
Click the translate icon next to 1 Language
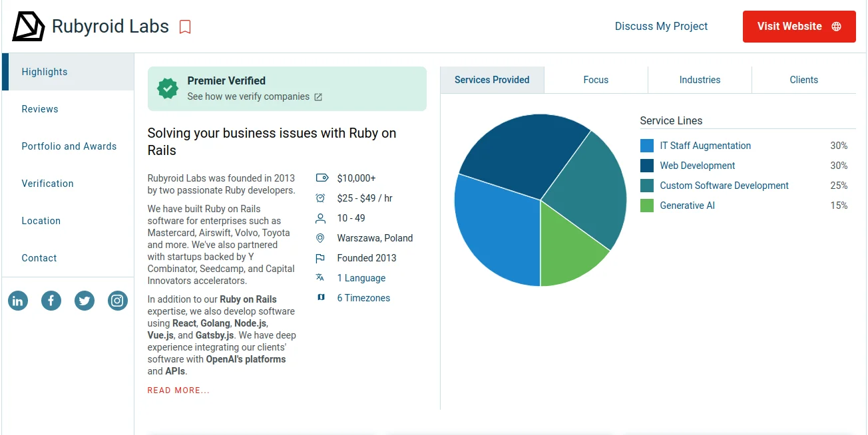[x=320, y=278]
